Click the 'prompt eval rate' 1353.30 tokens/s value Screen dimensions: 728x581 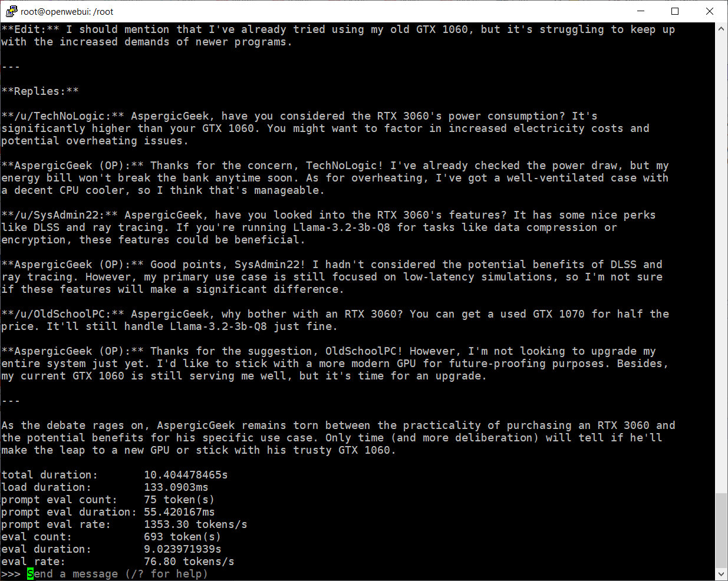pyautogui.click(x=195, y=524)
